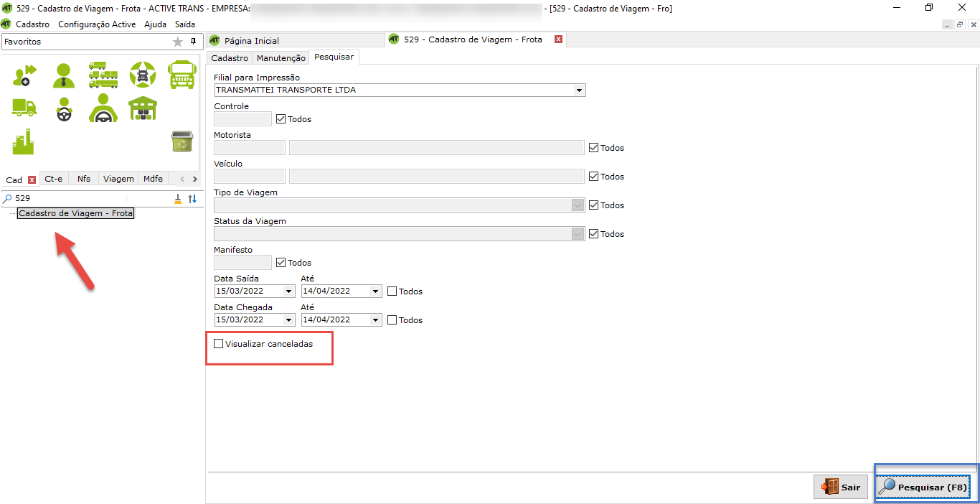This screenshot has height=504, width=980.
Task: Click the Sair button
Action: click(841, 487)
